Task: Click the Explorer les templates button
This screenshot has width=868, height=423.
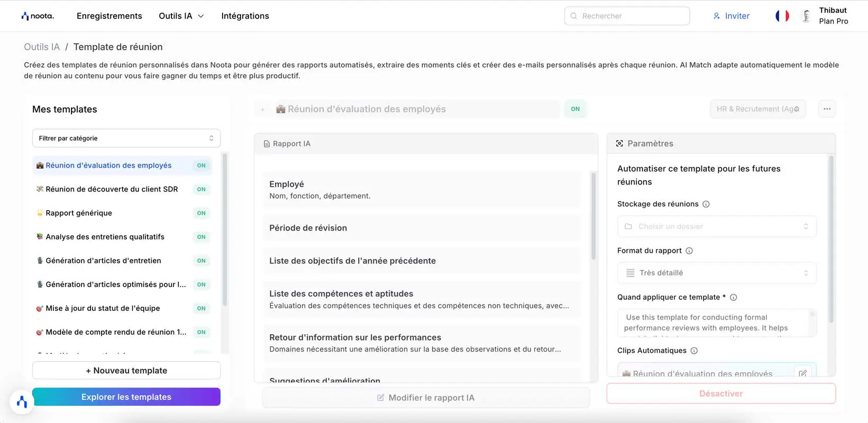Action: 126,397
